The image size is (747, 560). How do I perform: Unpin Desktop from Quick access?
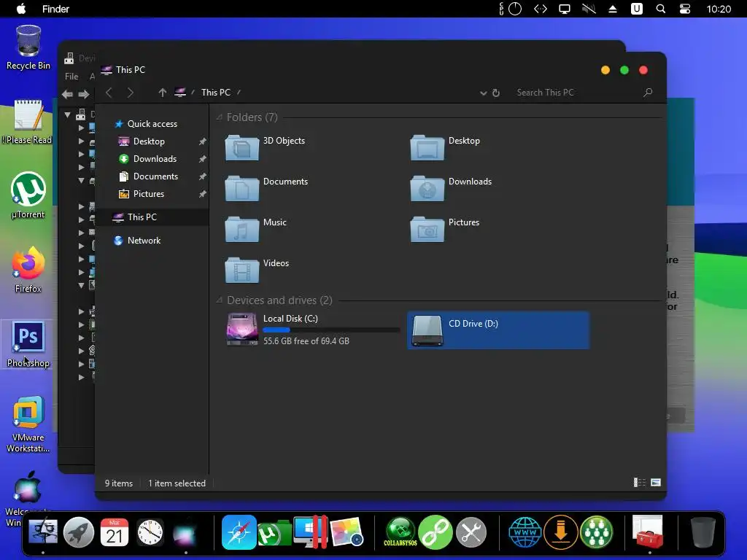click(203, 141)
